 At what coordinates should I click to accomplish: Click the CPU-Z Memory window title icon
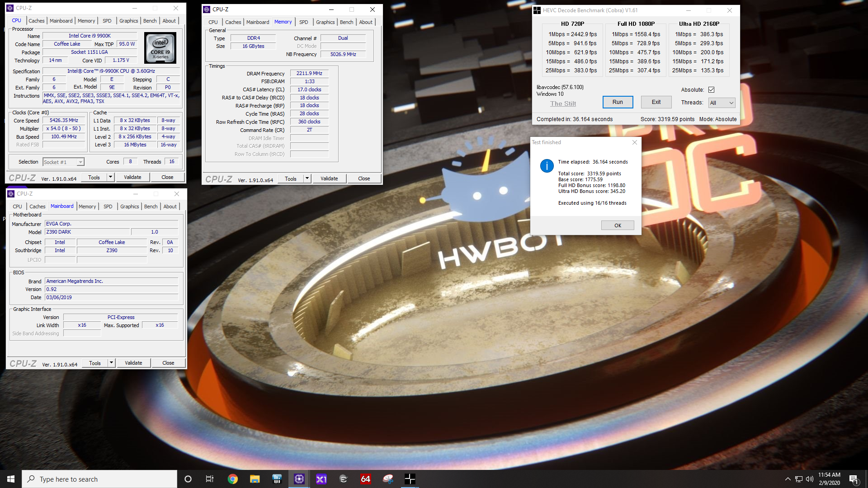pyautogui.click(x=207, y=9)
